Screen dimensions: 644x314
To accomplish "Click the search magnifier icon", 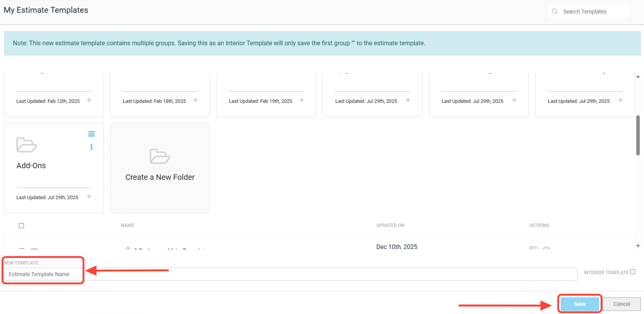I will click(x=555, y=11).
